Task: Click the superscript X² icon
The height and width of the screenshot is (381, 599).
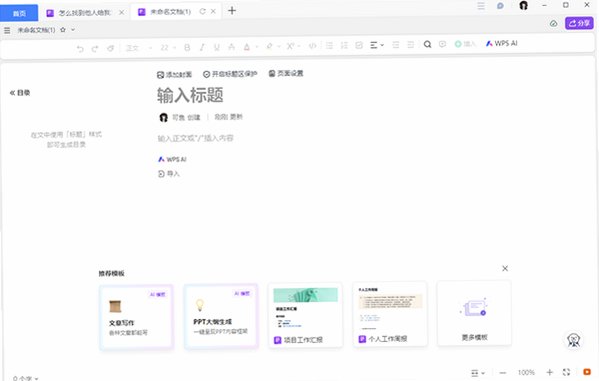Action: point(290,46)
